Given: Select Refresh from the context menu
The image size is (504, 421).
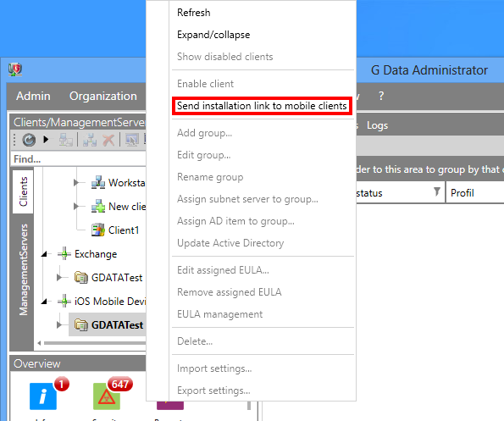Looking at the screenshot, I should click(x=194, y=13).
